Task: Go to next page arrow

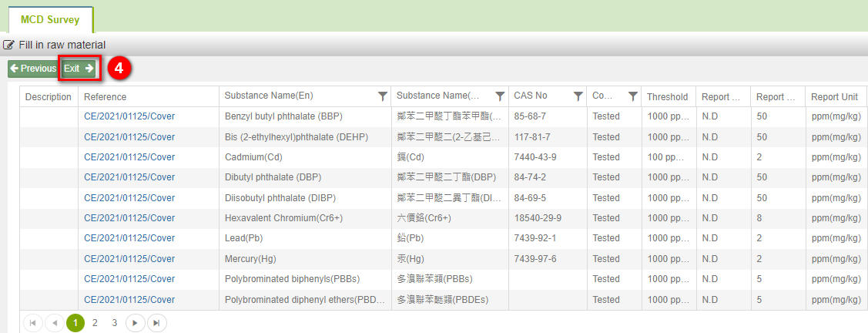Action: (135, 322)
